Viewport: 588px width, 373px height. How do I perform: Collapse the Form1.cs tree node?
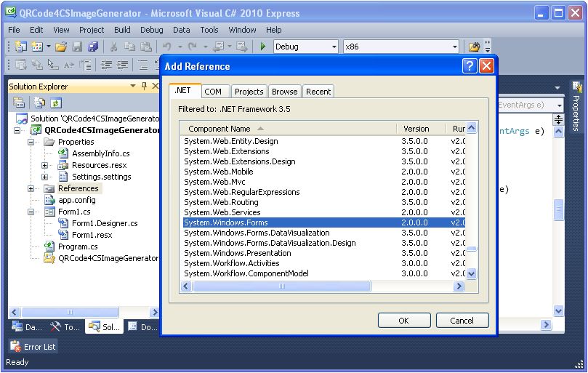[31, 212]
